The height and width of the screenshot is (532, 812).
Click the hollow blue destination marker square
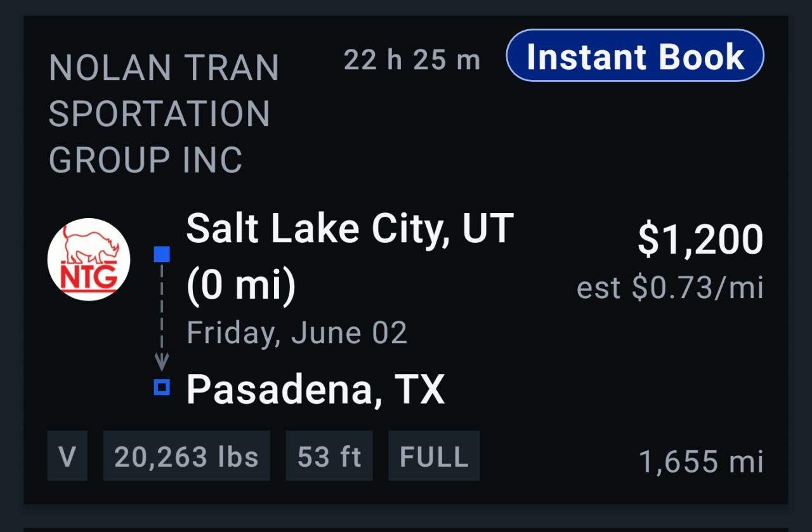(162, 387)
